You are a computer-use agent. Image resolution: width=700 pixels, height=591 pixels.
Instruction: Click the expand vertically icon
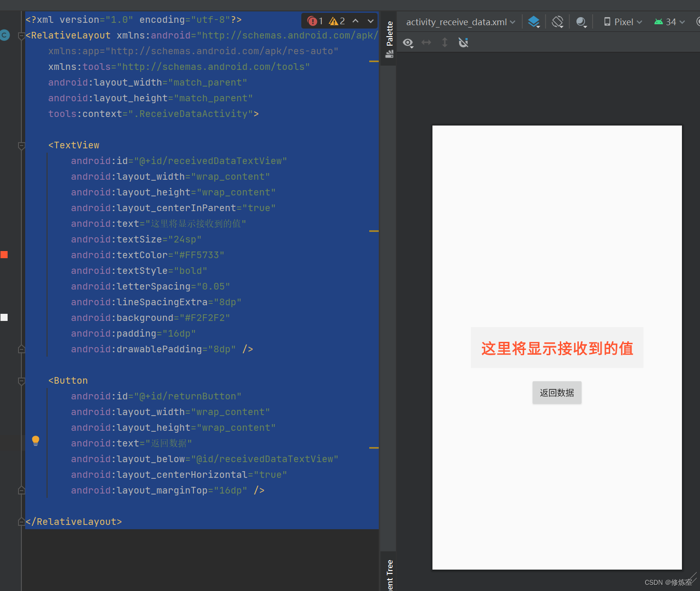coord(445,42)
